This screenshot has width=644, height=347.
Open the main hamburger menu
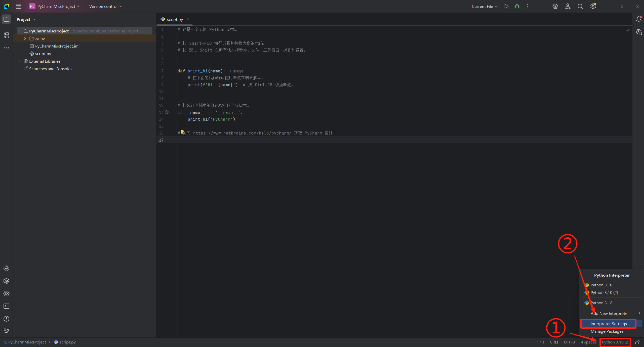(18, 6)
